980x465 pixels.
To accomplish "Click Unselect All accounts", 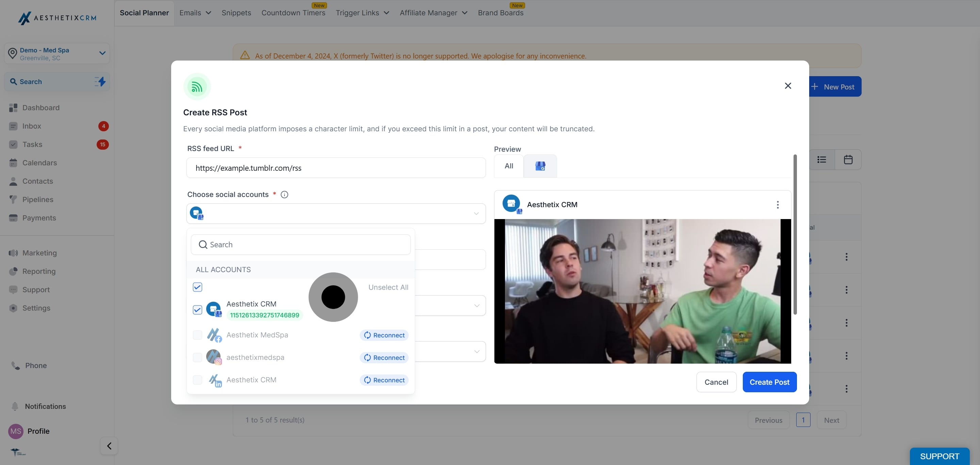I will tap(388, 287).
